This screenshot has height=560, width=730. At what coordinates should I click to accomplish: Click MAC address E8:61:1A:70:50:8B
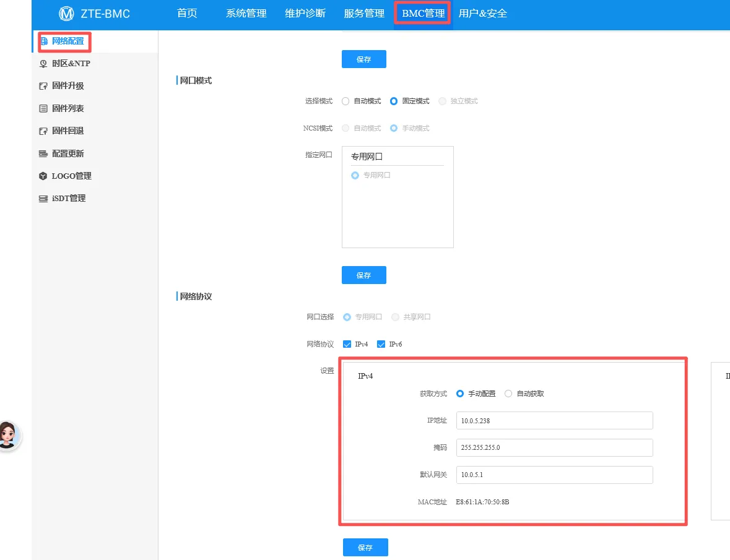click(482, 502)
